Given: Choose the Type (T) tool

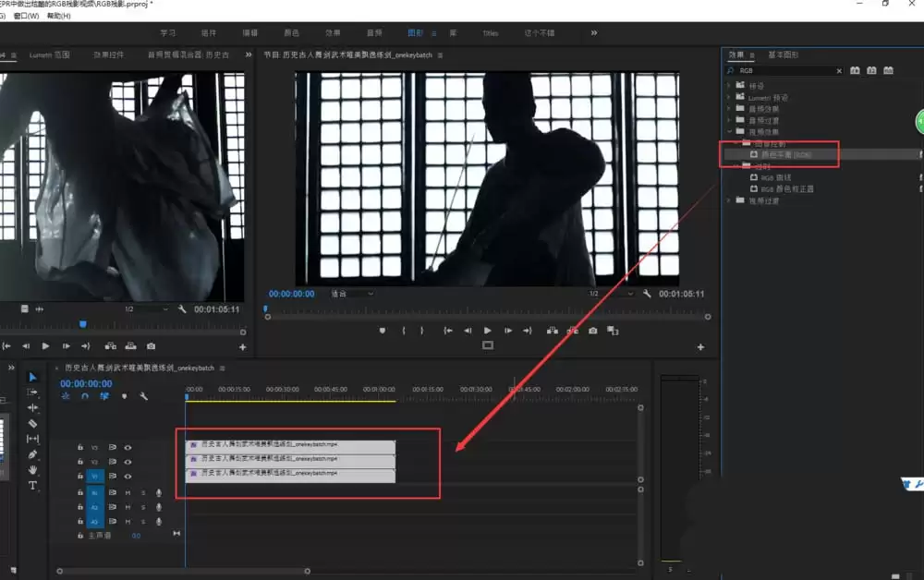Looking at the screenshot, I should point(32,485).
